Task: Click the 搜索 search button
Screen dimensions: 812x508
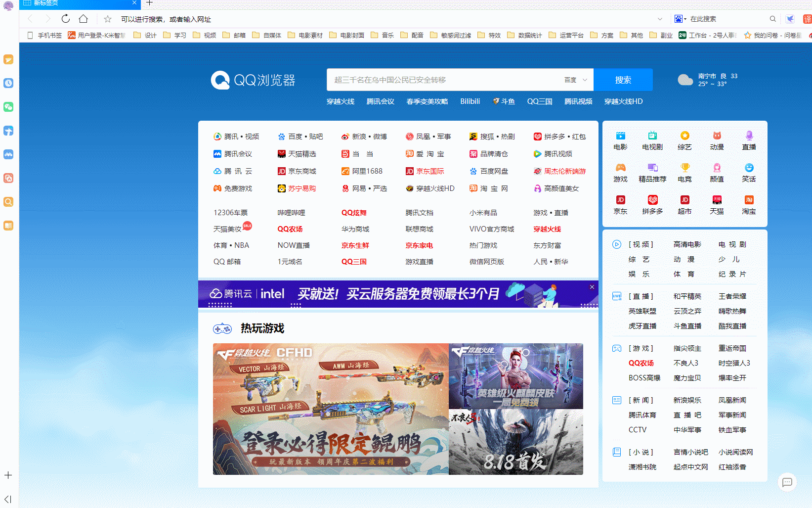Action: (623, 80)
